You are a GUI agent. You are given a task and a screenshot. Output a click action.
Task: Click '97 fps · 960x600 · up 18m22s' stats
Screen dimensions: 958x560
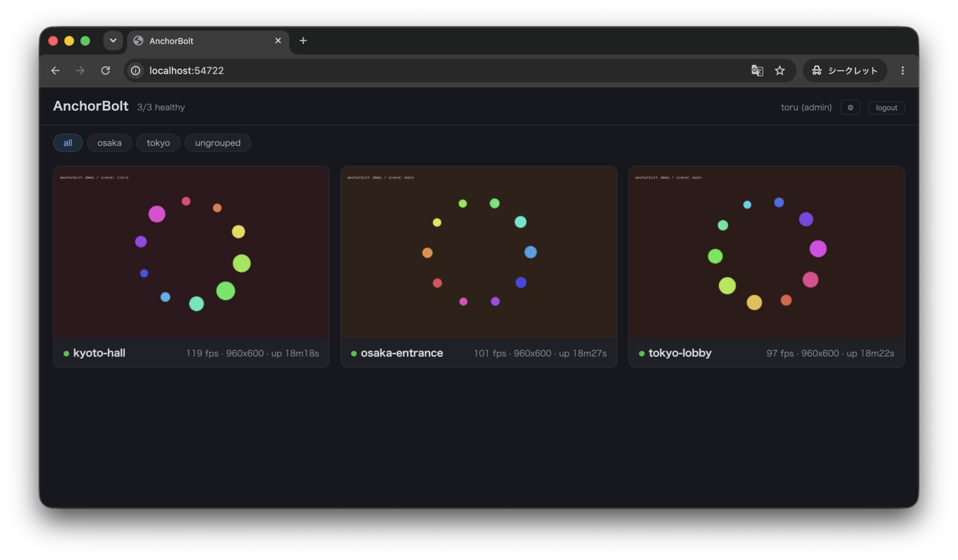click(x=830, y=354)
